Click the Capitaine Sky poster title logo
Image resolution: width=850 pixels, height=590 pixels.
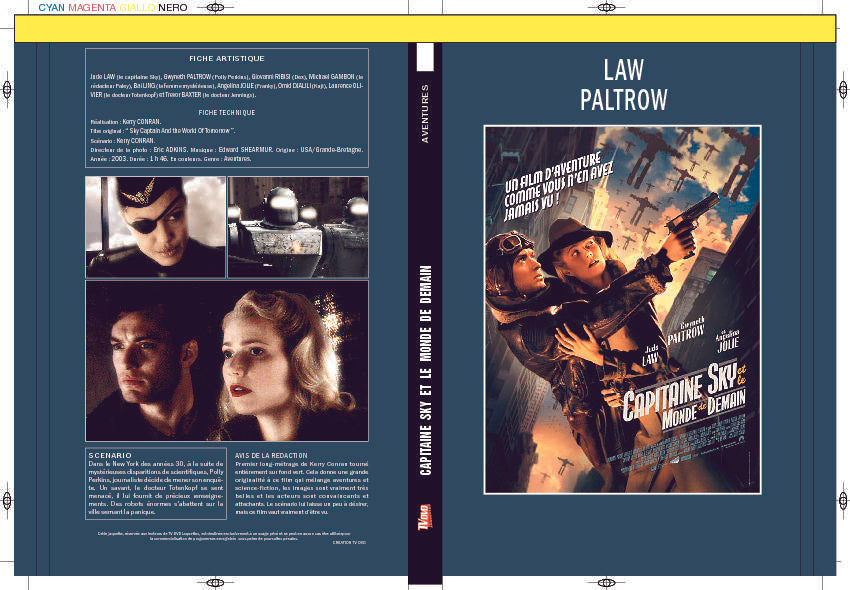coord(684,395)
